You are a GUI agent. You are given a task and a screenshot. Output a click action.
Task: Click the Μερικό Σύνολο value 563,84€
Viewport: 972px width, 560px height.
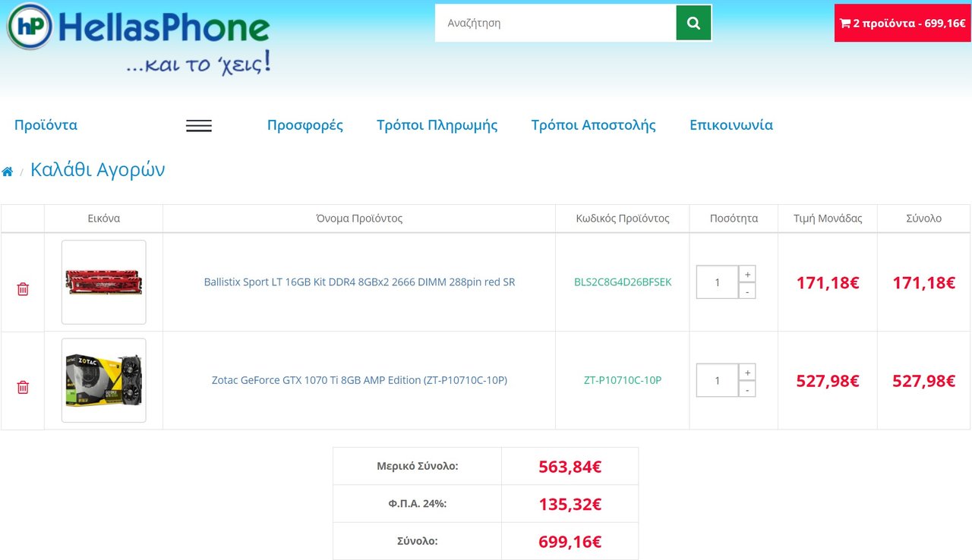570,467
